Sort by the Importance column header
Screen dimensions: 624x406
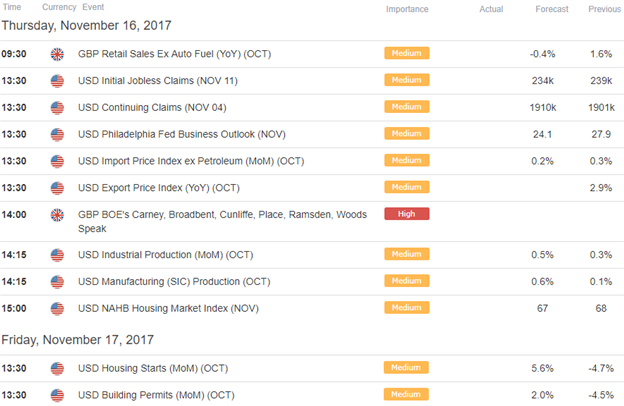click(x=407, y=9)
